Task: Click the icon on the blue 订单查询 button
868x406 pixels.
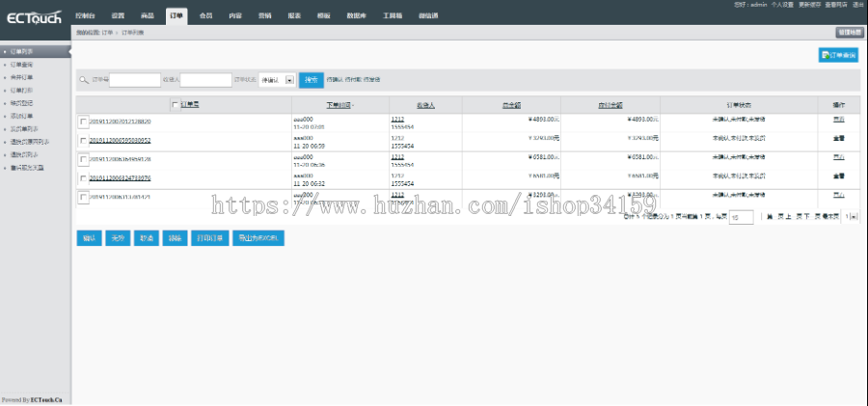Action: (x=826, y=55)
